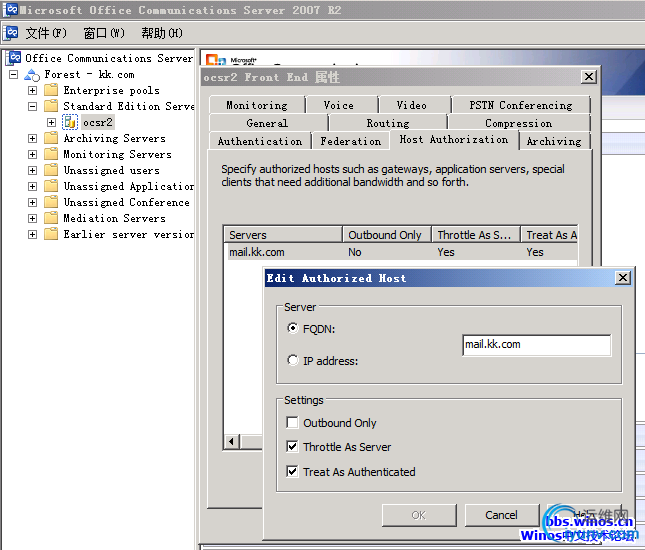
Task: Expand the Unassigned users node
Action: tap(32, 170)
